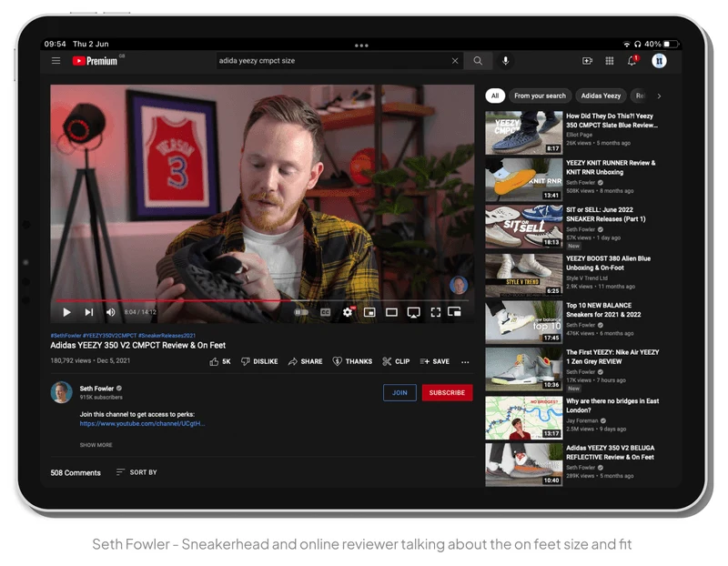Toggle the autoplay switch
The height and width of the screenshot is (566, 728).
[301, 312]
